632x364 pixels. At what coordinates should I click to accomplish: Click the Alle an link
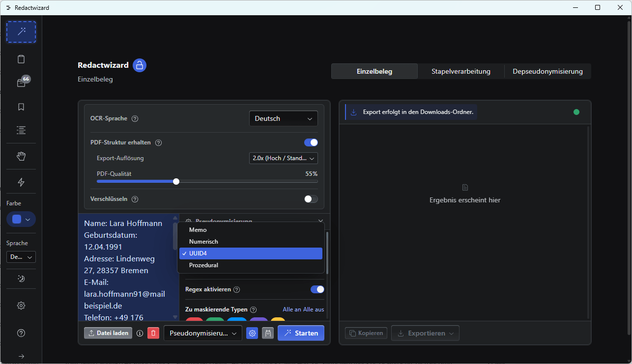click(291, 309)
